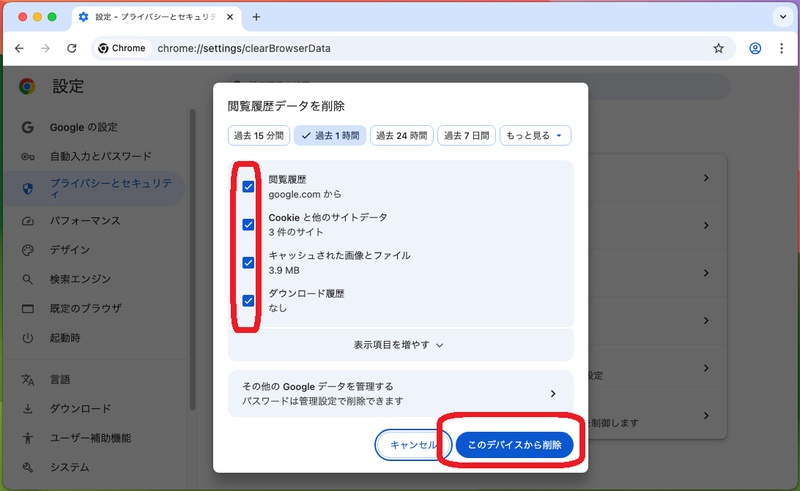Click the Chrome site info chip
The width and height of the screenshot is (800, 491).
(122, 48)
